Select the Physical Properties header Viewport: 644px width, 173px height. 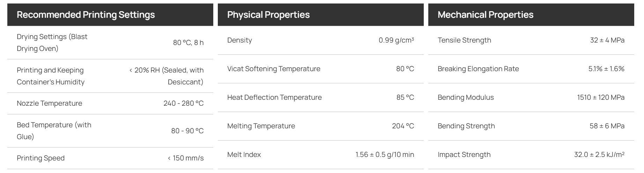[x=268, y=15]
